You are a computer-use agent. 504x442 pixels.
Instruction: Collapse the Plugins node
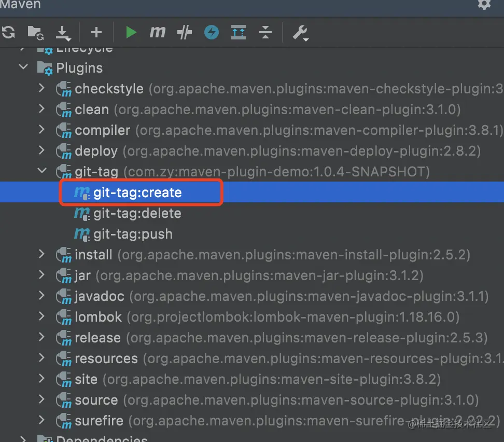pyautogui.click(x=23, y=67)
